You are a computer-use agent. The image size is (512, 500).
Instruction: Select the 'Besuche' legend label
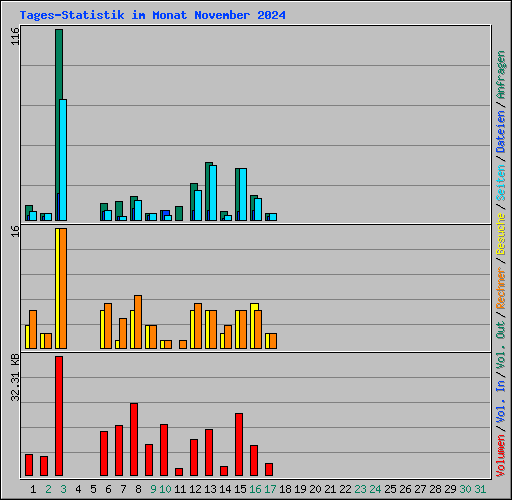(500, 234)
